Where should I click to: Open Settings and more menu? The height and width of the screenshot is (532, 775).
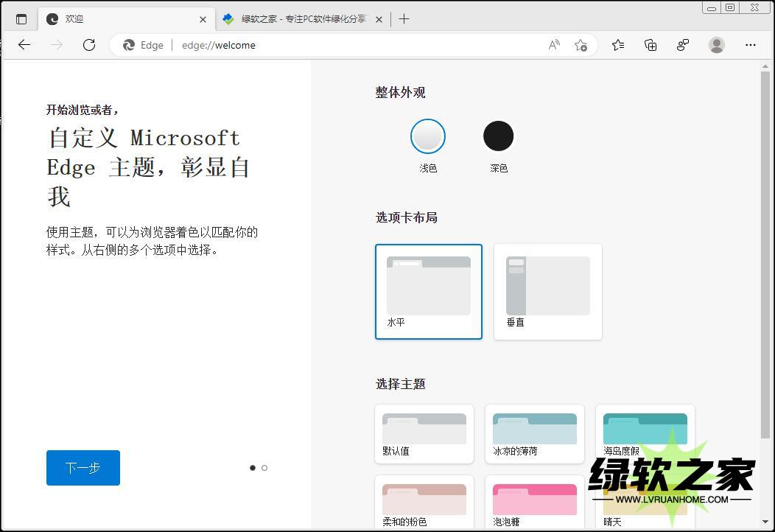tap(750, 45)
